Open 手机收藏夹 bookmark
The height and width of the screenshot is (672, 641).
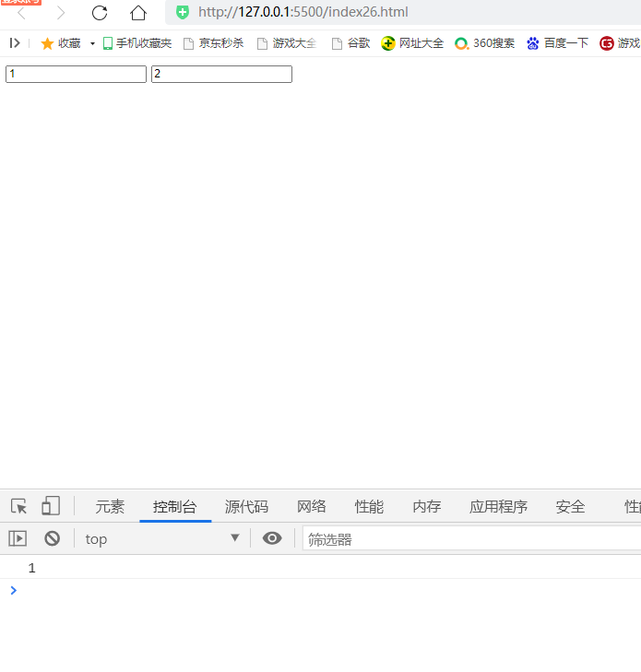click(x=137, y=43)
